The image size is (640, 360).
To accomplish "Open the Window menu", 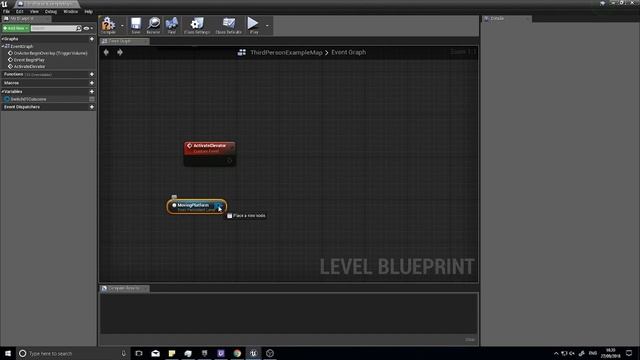I will tap(71, 11).
